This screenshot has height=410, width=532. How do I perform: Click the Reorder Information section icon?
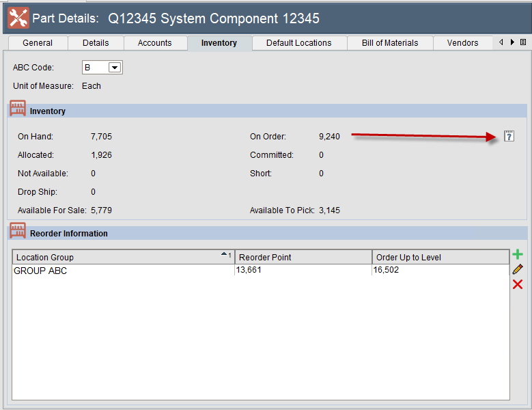click(18, 232)
